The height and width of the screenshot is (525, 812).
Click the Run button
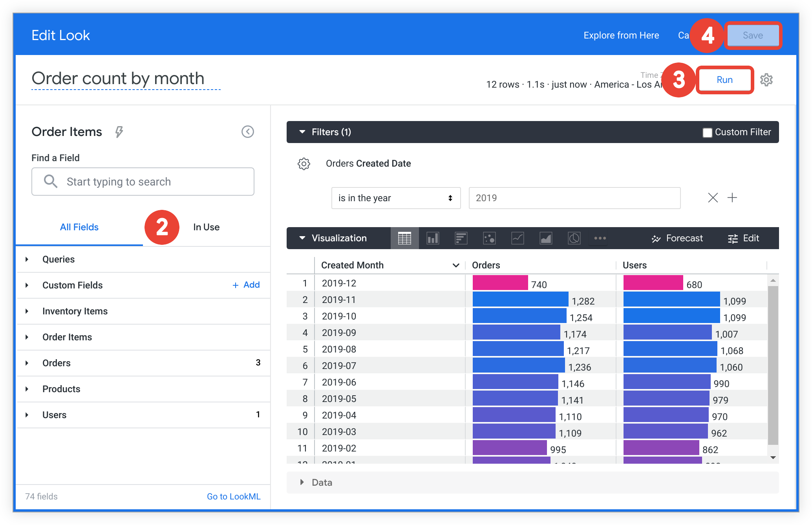[725, 80]
